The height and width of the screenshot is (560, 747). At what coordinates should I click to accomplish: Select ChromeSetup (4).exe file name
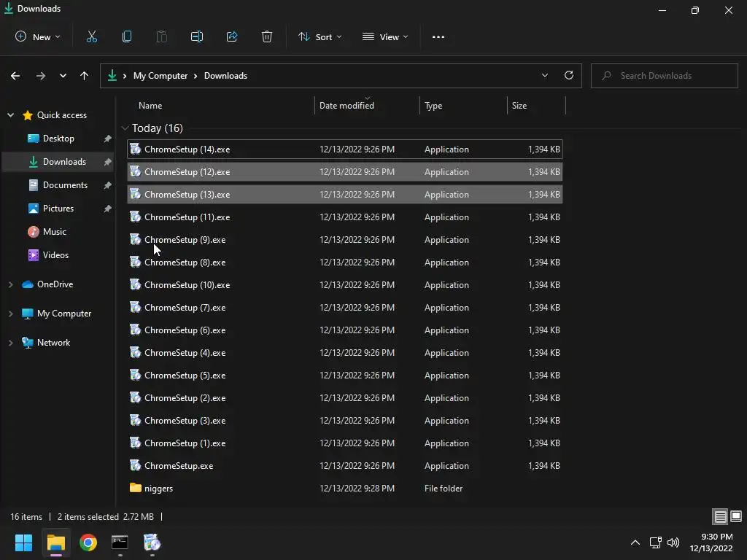click(x=185, y=353)
